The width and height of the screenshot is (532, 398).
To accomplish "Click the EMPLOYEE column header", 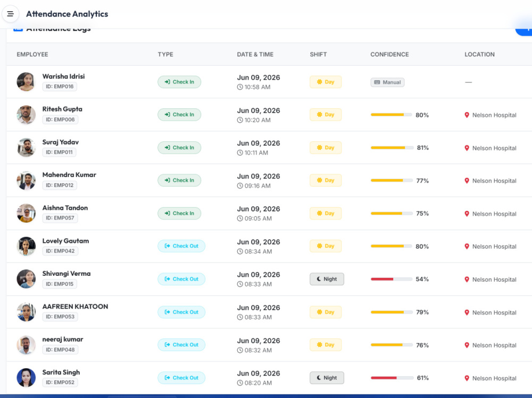I will tap(32, 54).
